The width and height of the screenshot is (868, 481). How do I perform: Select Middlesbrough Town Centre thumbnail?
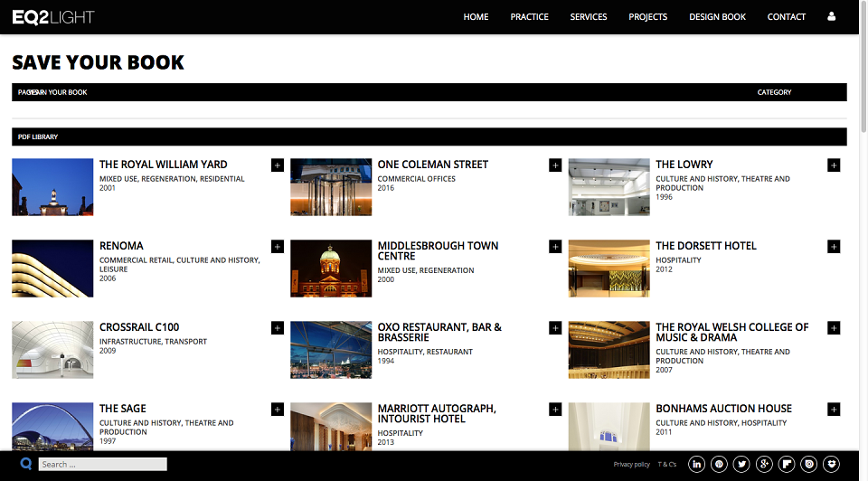(x=331, y=269)
